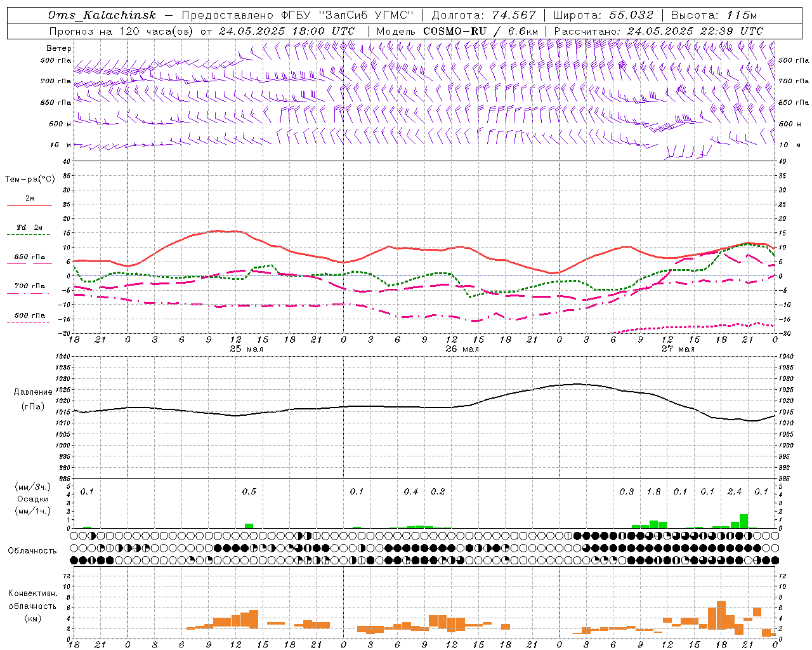Click the '(км)' unit under convective cloudiness

[x=33, y=618]
